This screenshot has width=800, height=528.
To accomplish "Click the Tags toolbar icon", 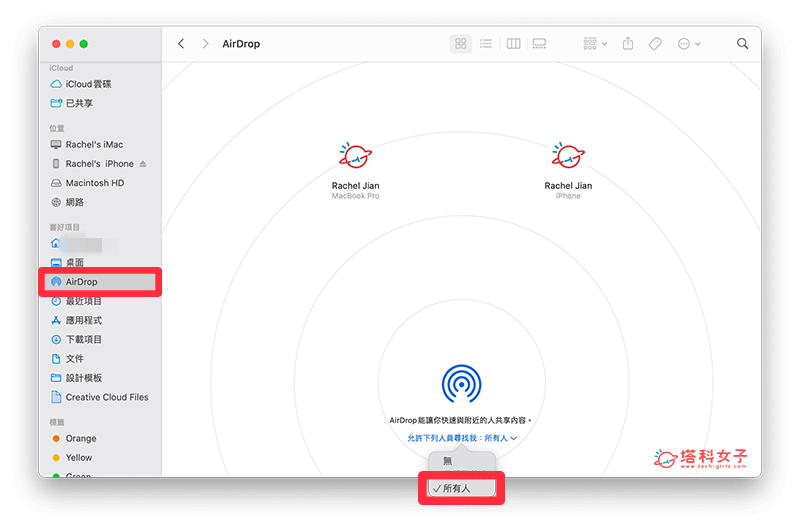I will (x=655, y=44).
